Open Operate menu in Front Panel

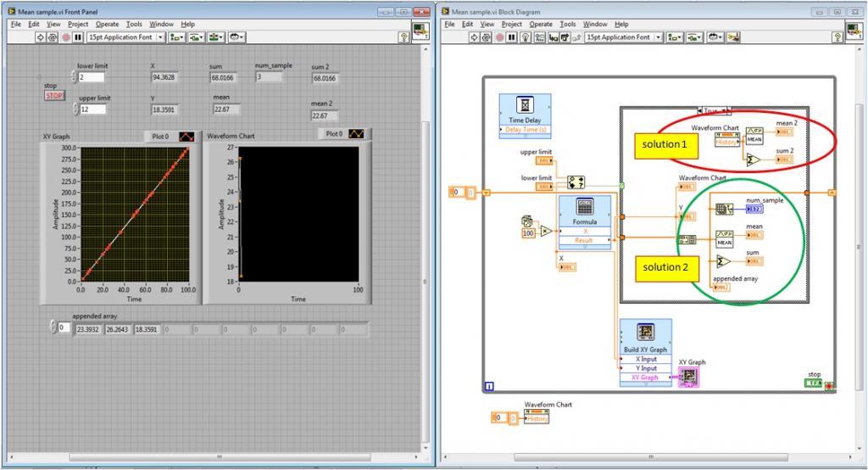[107, 25]
